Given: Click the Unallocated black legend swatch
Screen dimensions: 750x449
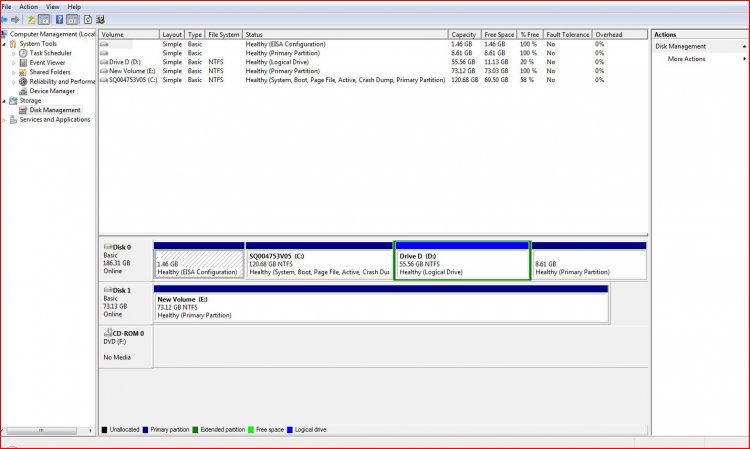Looking at the screenshot, I should [104, 429].
